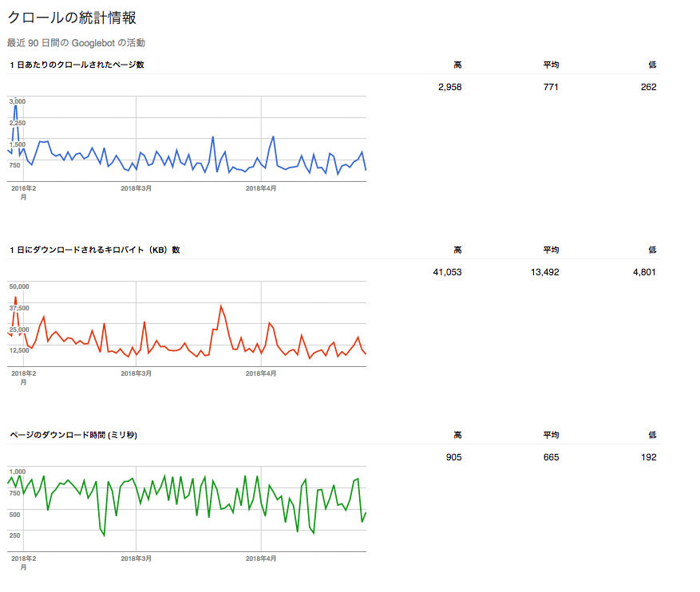Click the 3,000 axis label on blue chart
This screenshot has height=592, width=700.
coord(18,101)
